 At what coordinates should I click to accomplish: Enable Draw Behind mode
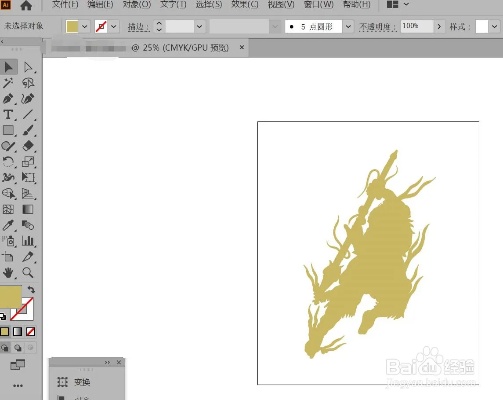click(x=17, y=348)
